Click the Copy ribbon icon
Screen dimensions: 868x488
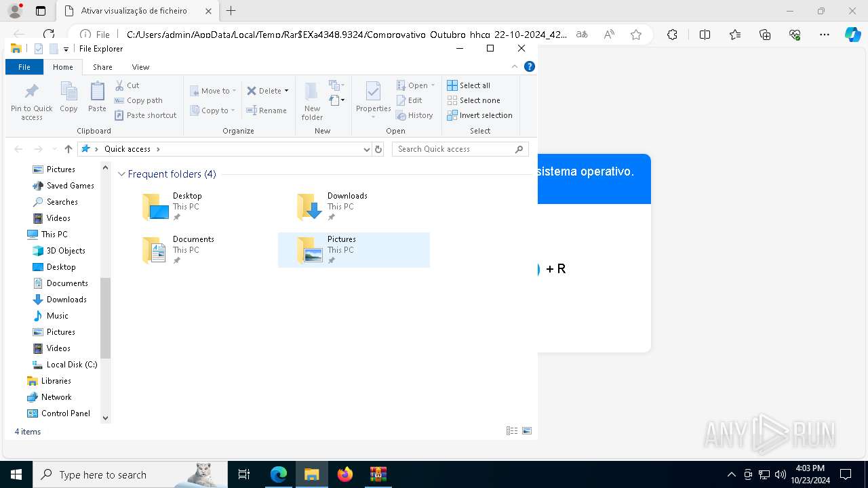click(x=68, y=91)
